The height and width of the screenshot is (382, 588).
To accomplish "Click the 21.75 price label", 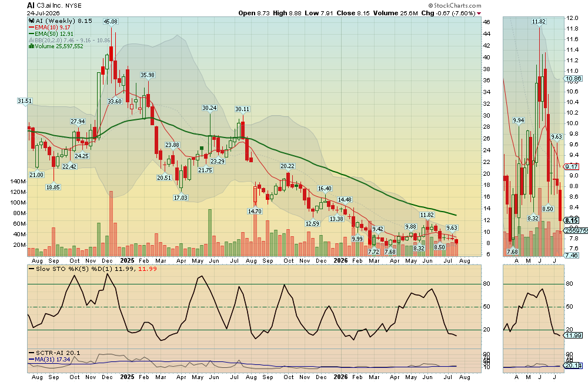I will click(x=205, y=170).
